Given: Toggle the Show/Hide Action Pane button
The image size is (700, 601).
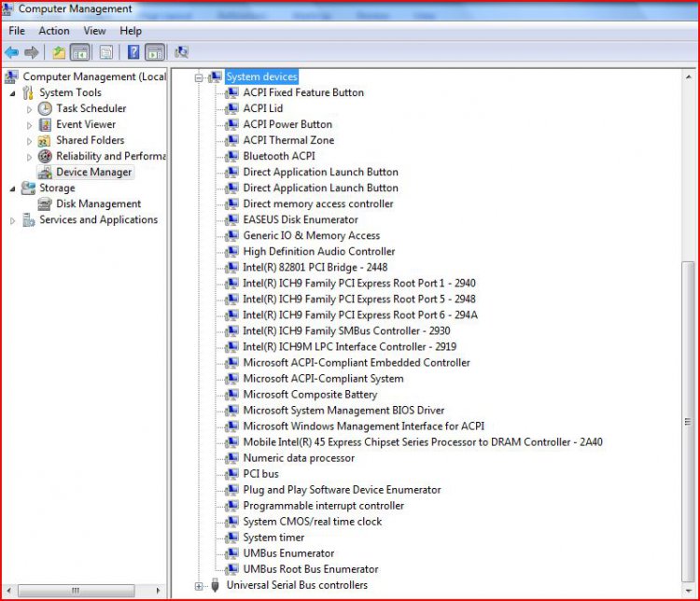Looking at the screenshot, I should [154, 52].
